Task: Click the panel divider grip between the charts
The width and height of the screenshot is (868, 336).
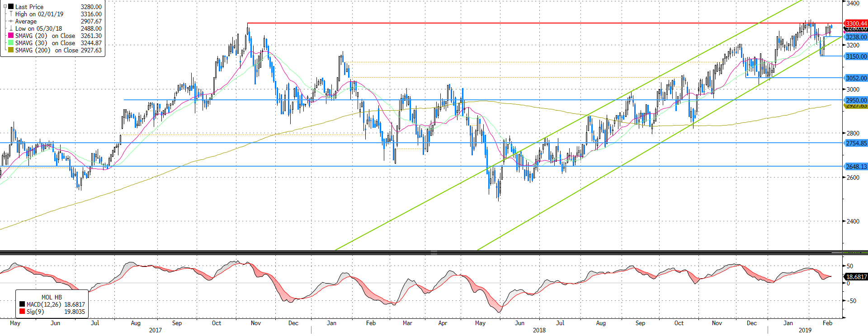Action: pyautogui.click(x=434, y=252)
